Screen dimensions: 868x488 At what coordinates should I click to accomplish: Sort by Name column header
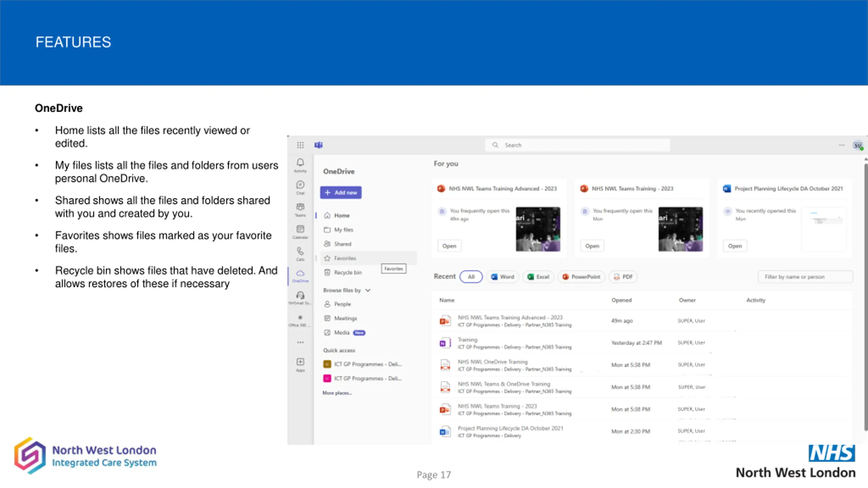[447, 300]
